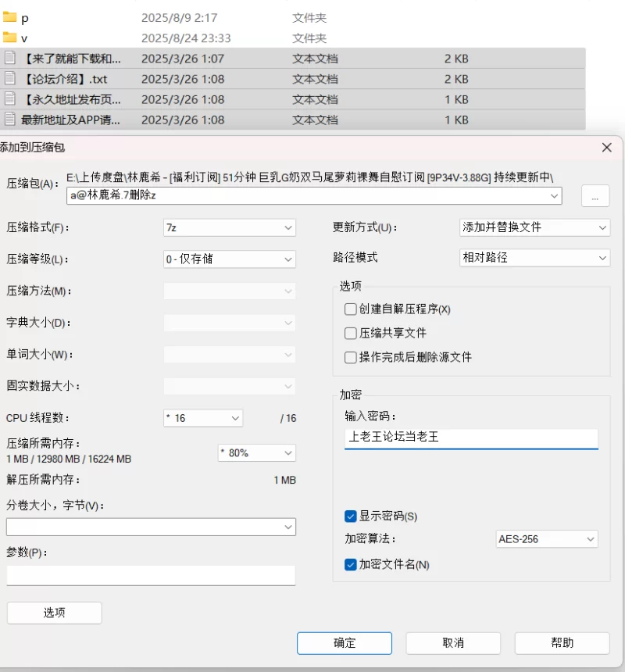This screenshot has height=672, width=625.
Task: Click the folder icon for p
Action: [x=9, y=17]
